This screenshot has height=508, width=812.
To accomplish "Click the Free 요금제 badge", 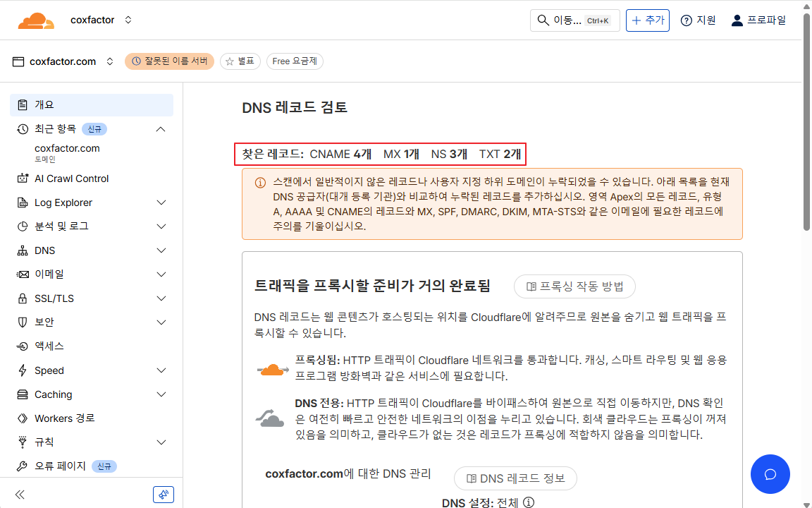I will click(295, 61).
